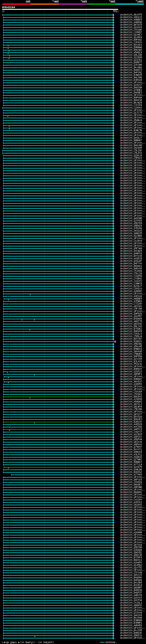Select hit label UniRef100_B8LY43
The width and height of the screenshot is (146, 644).
click(x=131, y=326)
